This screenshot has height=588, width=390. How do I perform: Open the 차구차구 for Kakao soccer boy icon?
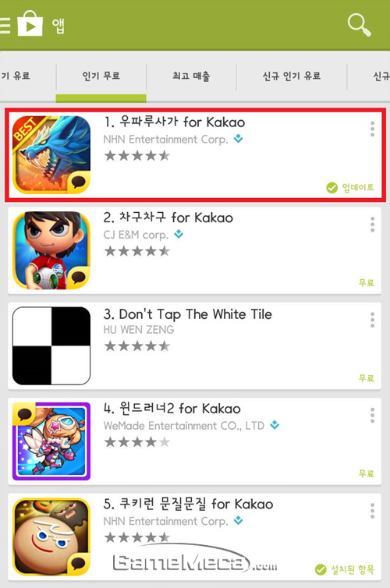(x=51, y=250)
